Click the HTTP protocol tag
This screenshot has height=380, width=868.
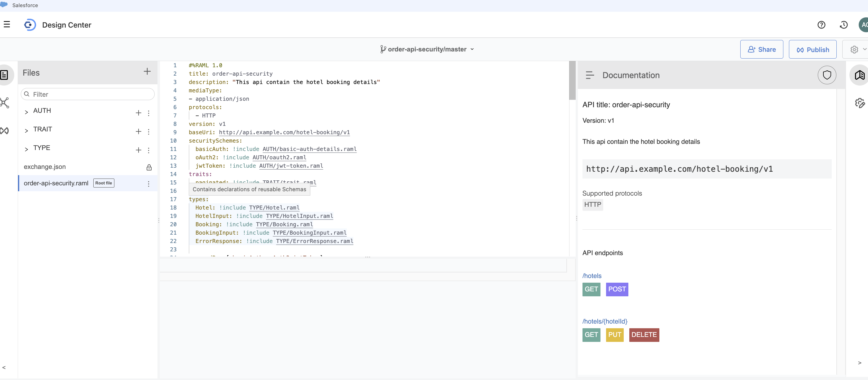[592, 205]
